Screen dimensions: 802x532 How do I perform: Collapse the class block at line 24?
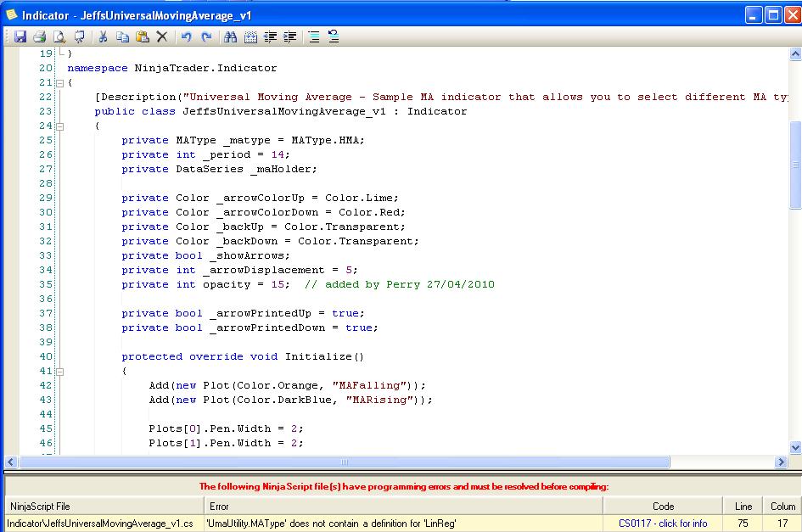point(60,126)
